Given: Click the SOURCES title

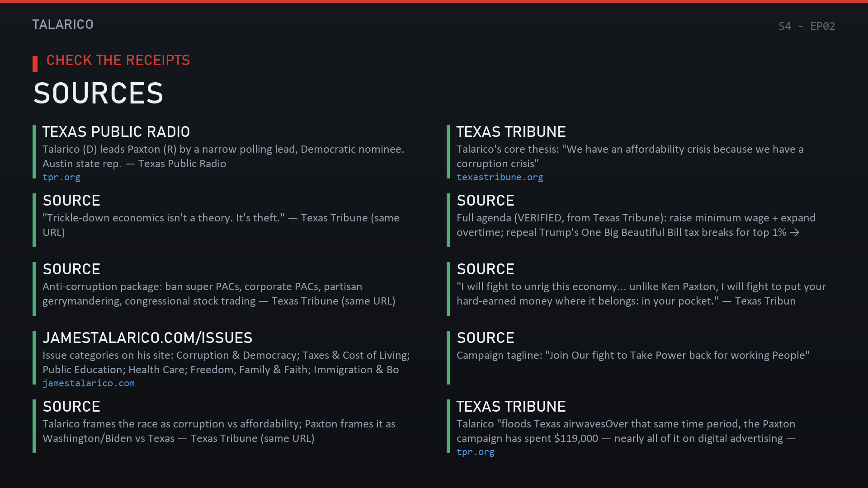Looking at the screenshot, I should (98, 94).
